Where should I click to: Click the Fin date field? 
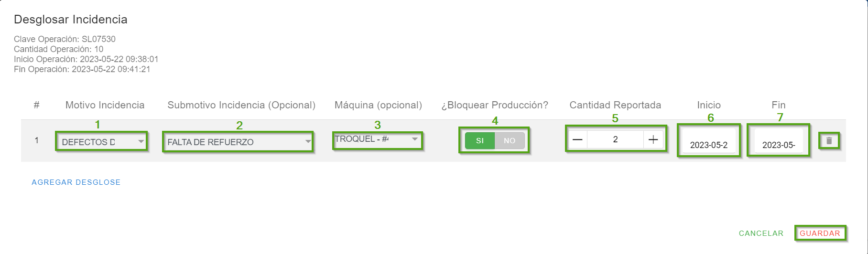tap(778, 145)
